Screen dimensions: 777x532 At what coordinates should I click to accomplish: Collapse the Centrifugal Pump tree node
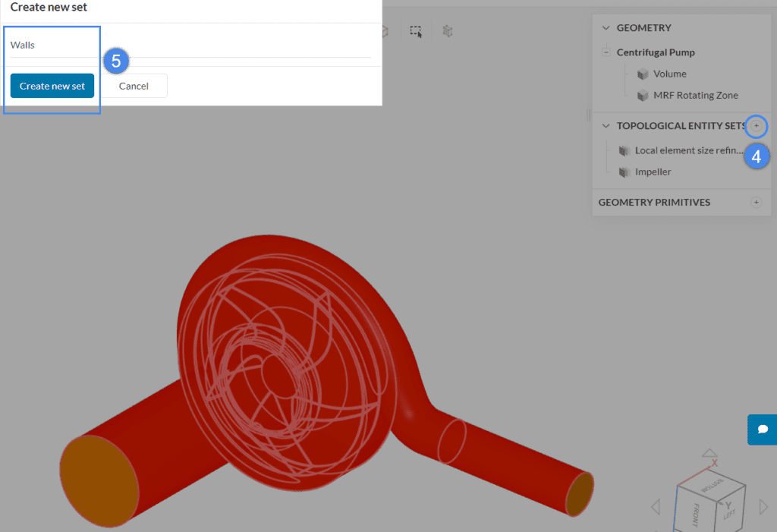pos(606,52)
